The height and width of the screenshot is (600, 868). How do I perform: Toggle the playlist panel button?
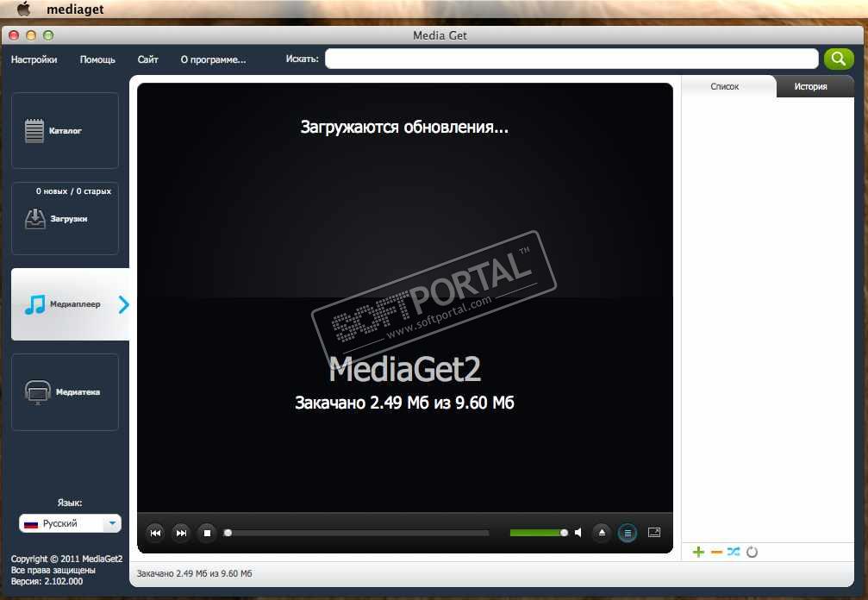(628, 533)
